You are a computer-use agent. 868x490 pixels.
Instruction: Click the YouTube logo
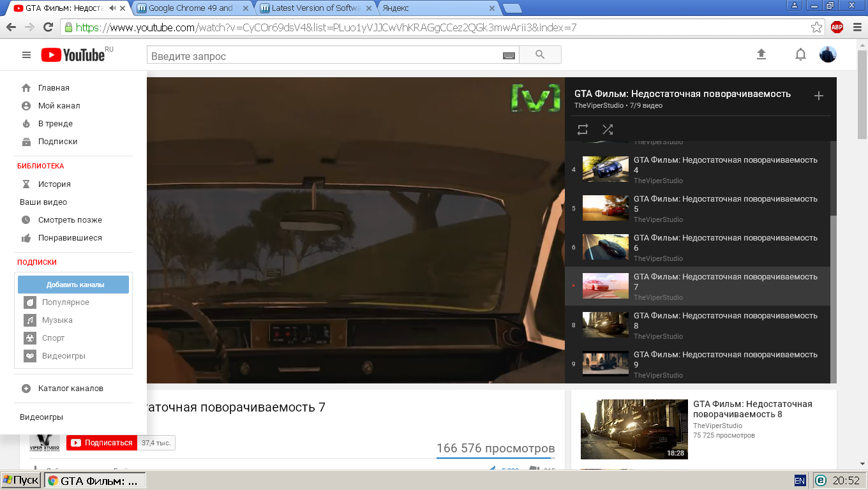[x=73, y=55]
